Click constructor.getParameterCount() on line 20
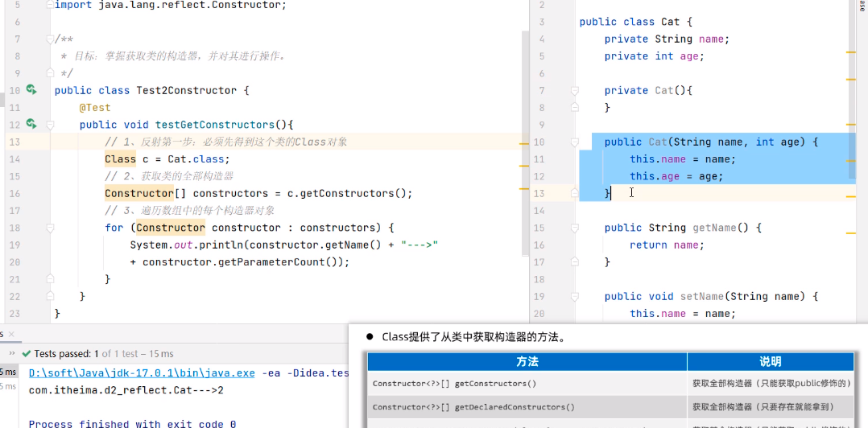This screenshot has height=428, width=868. click(242, 261)
